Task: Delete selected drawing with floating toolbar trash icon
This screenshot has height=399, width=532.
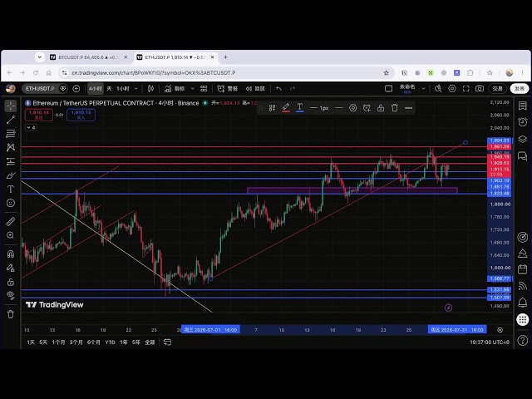Action: click(x=394, y=108)
